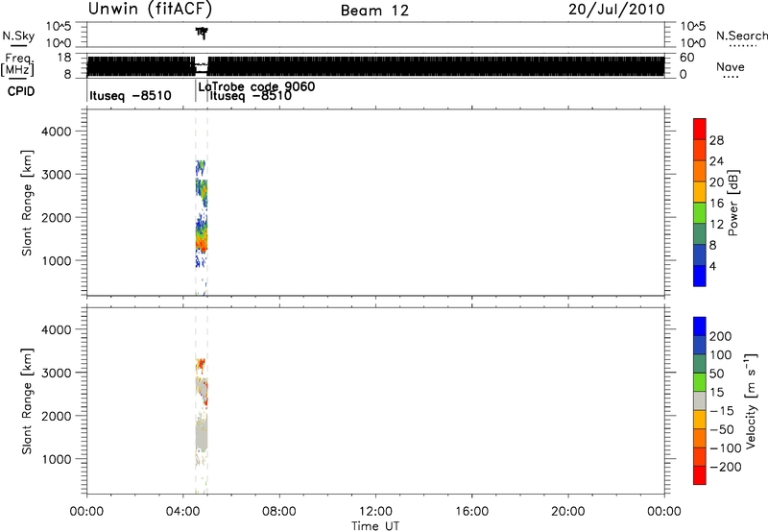Click the 'Slant Range [km]' label of velocity panel
The height and width of the screenshot is (532, 768).
point(27,401)
